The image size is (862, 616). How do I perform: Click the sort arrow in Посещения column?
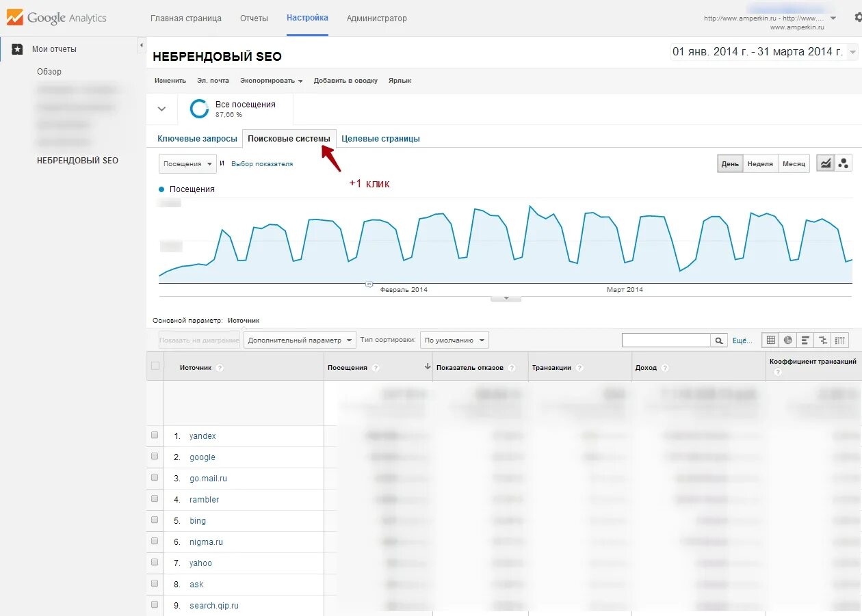(x=428, y=367)
